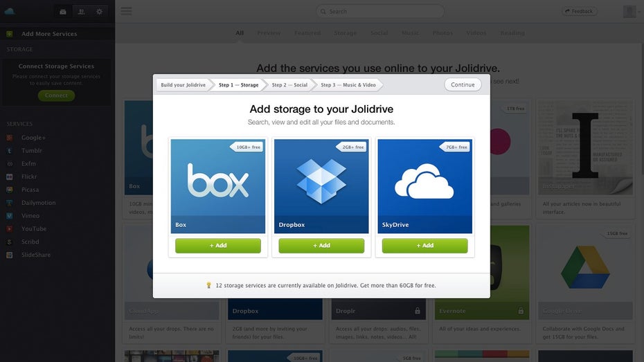This screenshot has width=644, height=362.
Task: Open the Instapaper card thumbnail
Action: 585,147
